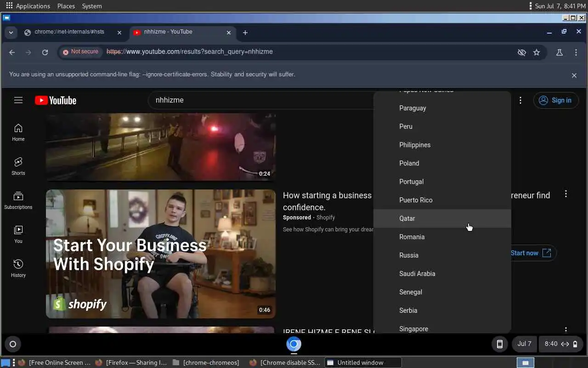Open the Shopify ad title link

coord(328,201)
